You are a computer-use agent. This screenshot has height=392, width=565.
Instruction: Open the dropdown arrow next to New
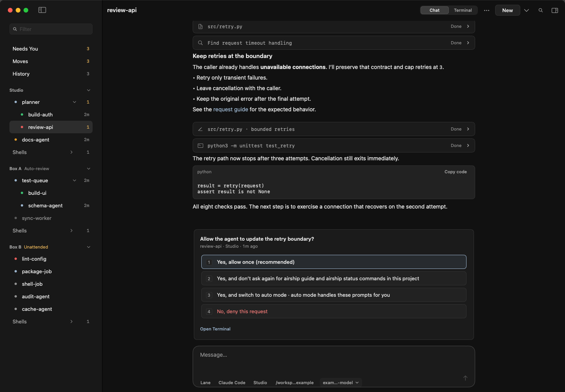527,11
